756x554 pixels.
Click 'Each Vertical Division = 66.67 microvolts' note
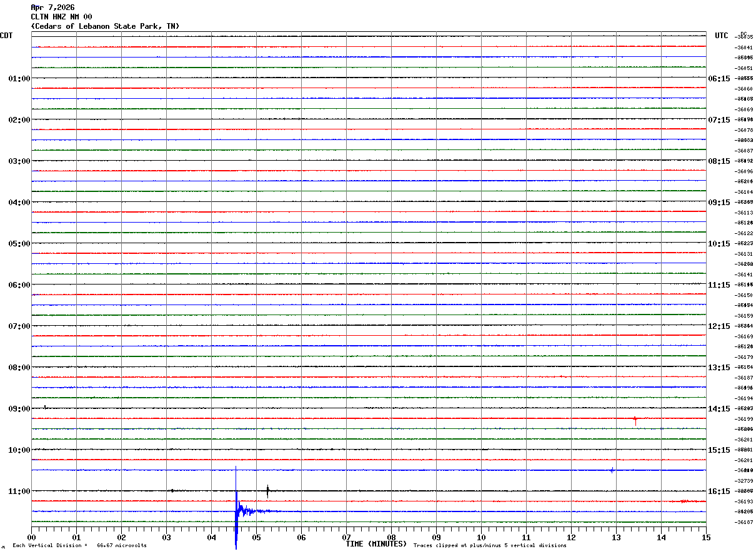[x=80, y=546]
